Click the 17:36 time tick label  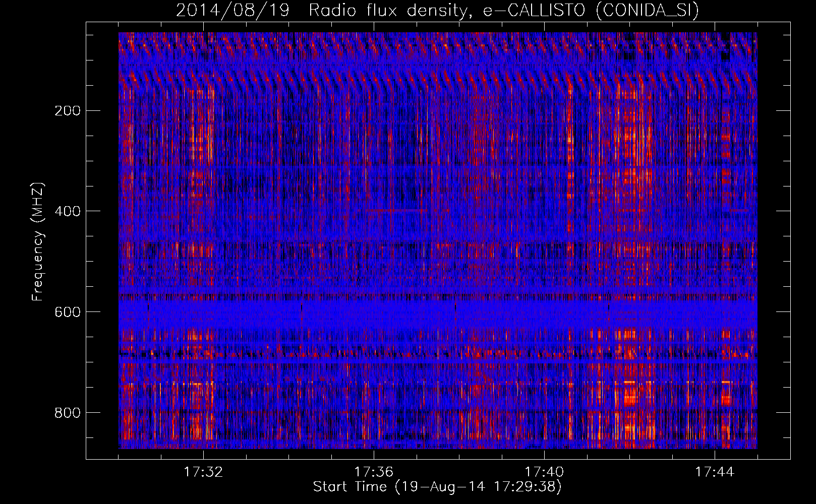pyautogui.click(x=374, y=472)
